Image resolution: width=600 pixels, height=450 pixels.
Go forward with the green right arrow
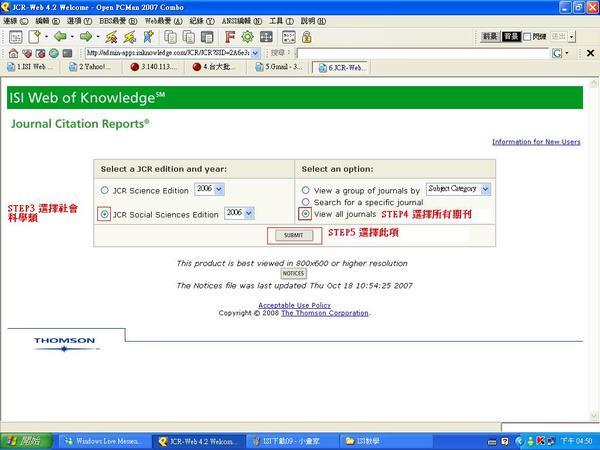tap(86, 37)
